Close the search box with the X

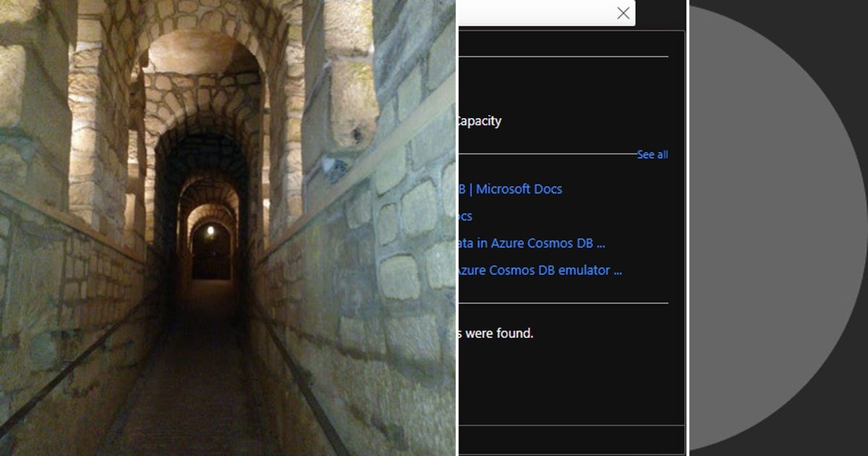[623, 13]
